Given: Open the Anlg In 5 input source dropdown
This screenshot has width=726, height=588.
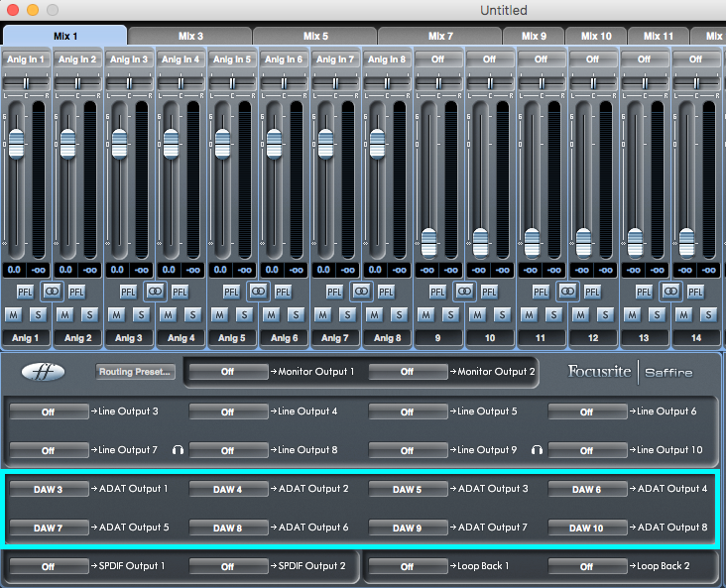Looking at the screenshot, I should point(232,59).
